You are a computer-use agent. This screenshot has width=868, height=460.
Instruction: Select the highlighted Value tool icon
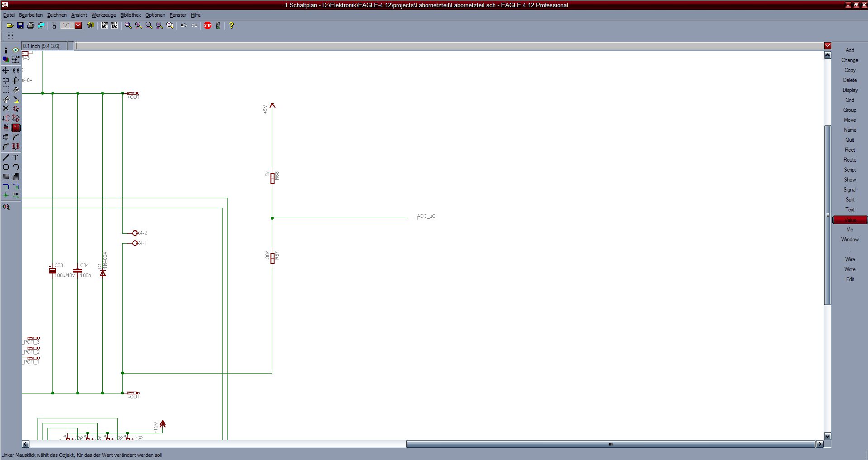16,128
